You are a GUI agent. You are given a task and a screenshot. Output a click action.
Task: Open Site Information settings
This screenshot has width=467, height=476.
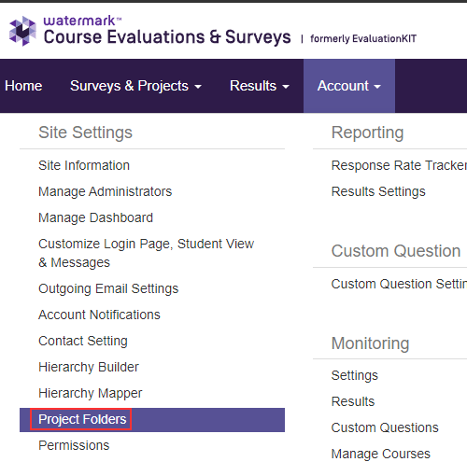84,165
